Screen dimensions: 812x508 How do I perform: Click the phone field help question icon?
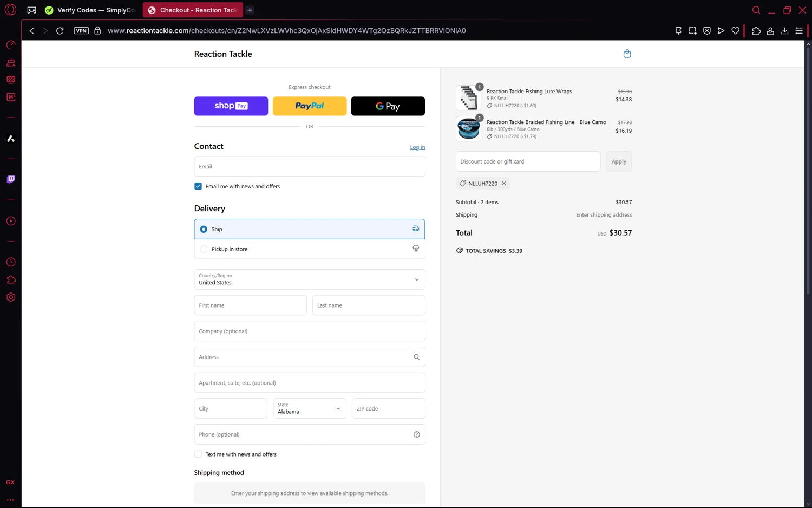[416, 434]
